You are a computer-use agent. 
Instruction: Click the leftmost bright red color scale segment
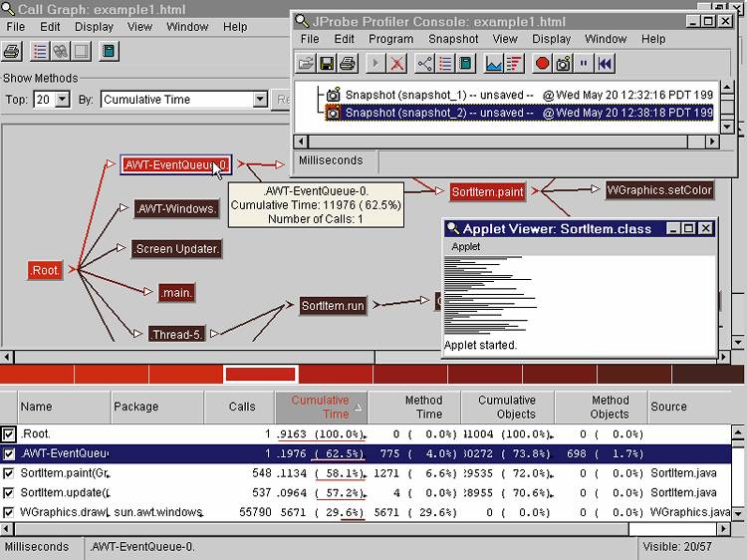pyautogui.click(x=37, y=375)
